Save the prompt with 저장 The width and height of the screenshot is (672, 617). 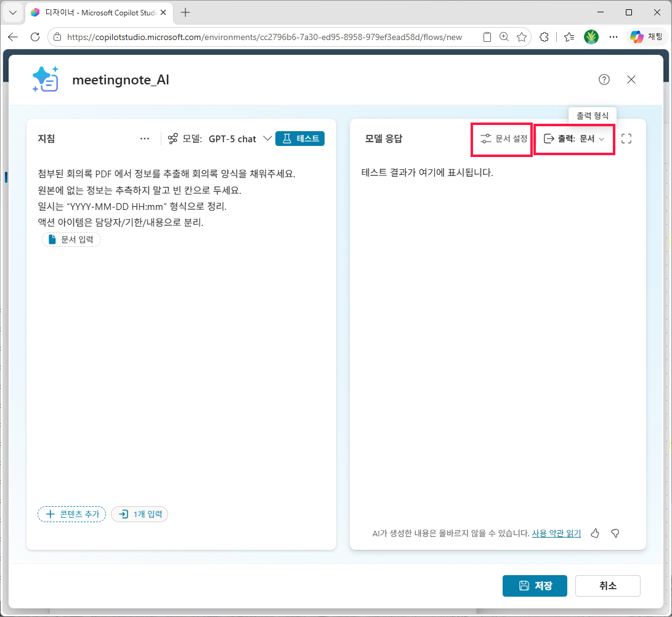tap(535, 586)
